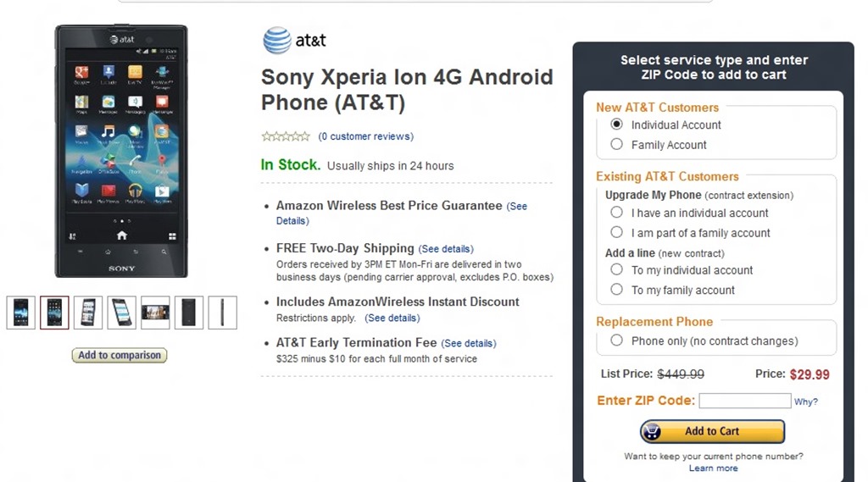Image resolution: width=868 pixels, height=482 pixels.
Task: Click the Add to comparison button
Action: click(x=120, y=356)
